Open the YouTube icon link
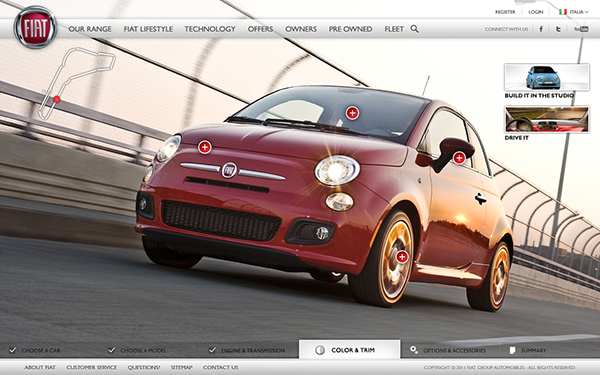Screen dimensions: 600x375 point(581,29)
